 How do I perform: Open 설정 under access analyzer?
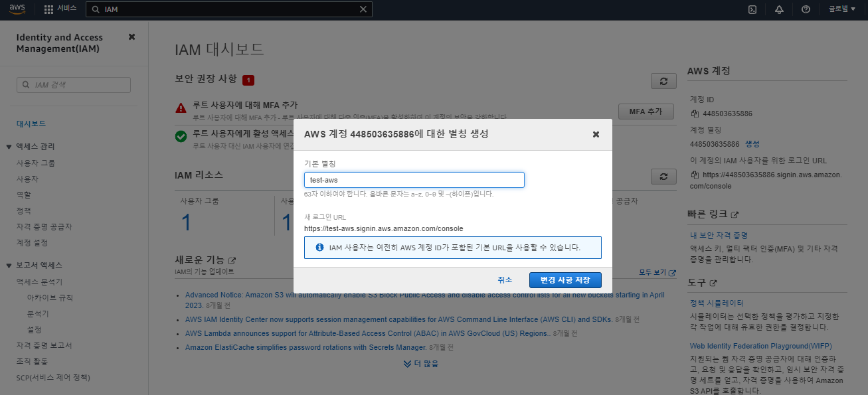[x=34, y=329]
